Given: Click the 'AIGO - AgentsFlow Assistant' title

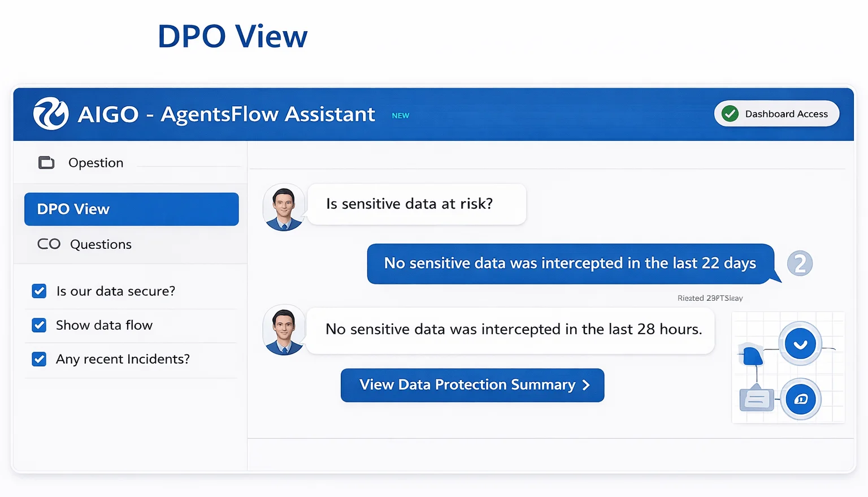Looking at the screenshot, I should point(226,114).
